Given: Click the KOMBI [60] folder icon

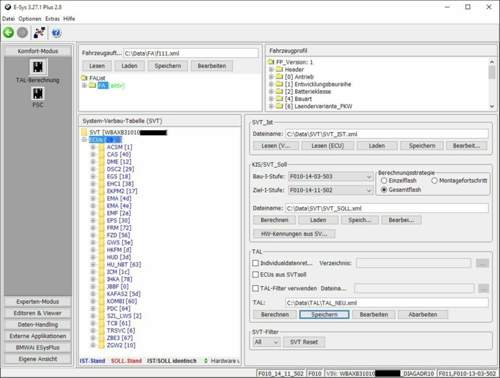Looking at the screenshot, I should click(101, 301).
